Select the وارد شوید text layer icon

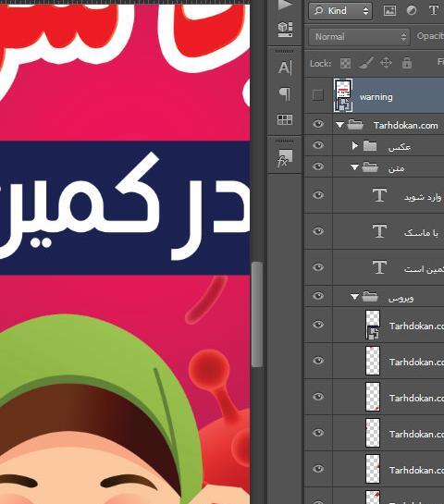tap(379, 195)
